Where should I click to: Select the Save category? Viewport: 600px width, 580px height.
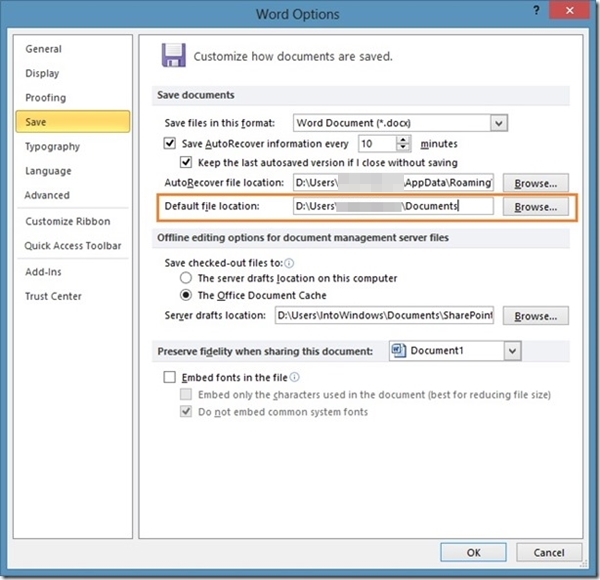click(73, 122)
